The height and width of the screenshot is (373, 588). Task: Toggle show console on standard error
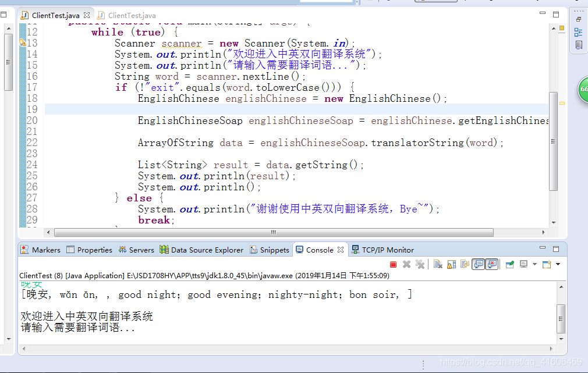click(x=492, y=264)
